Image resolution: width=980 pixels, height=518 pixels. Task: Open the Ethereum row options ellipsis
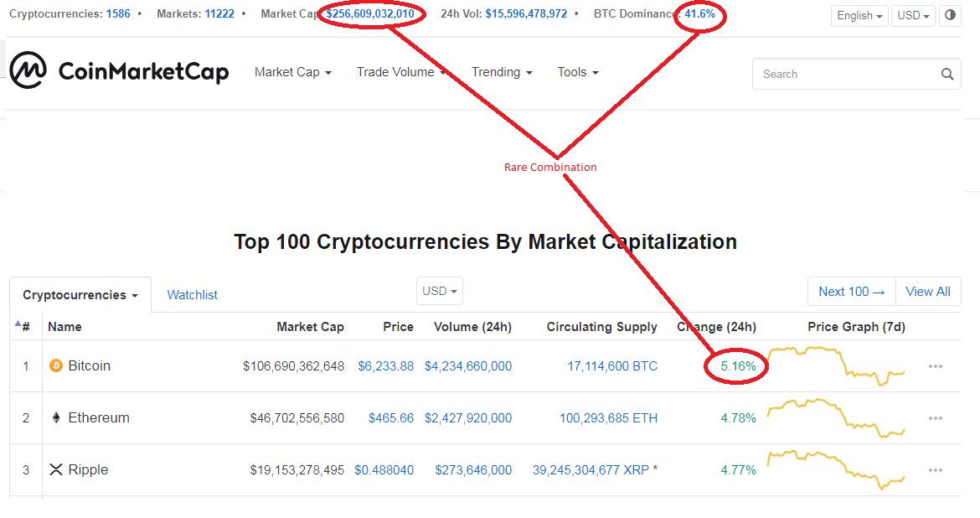936,418
